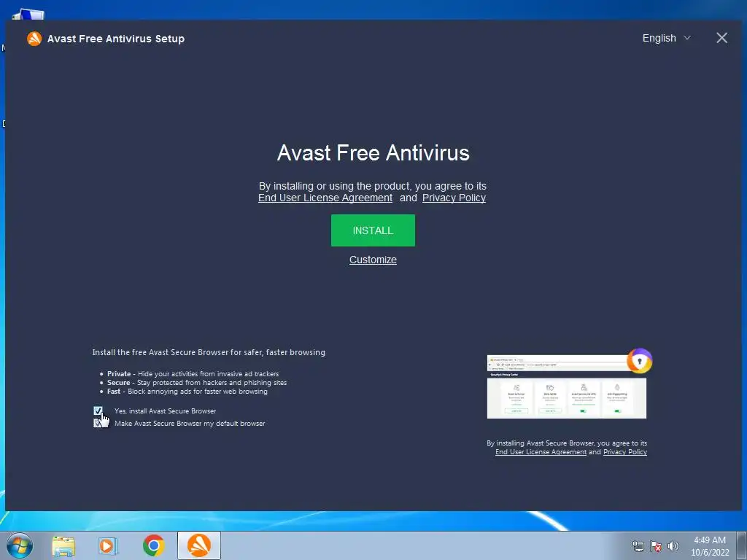This screenshot has width=747, height=560.
Task: Click the Avast Secure Browser logo badge
Action: coord(639,361)
